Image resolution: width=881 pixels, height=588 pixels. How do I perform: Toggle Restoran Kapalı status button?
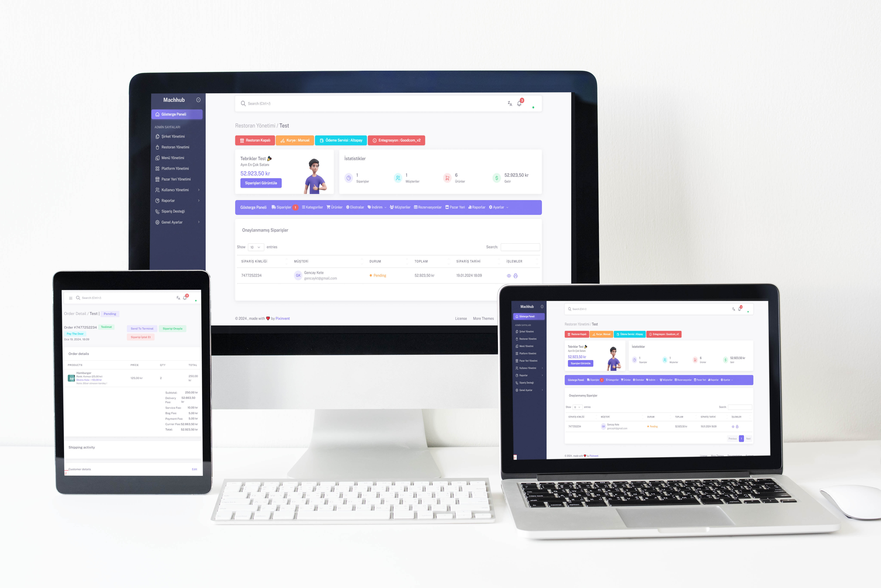click(x=256, y=140)
